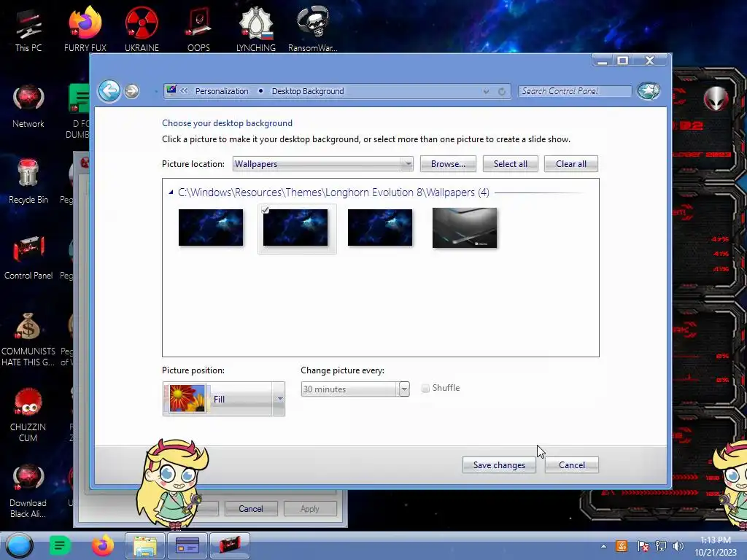Open the Change picture every dropdown
The height and width of the screenshot is (560, 747).
[355, 389]
